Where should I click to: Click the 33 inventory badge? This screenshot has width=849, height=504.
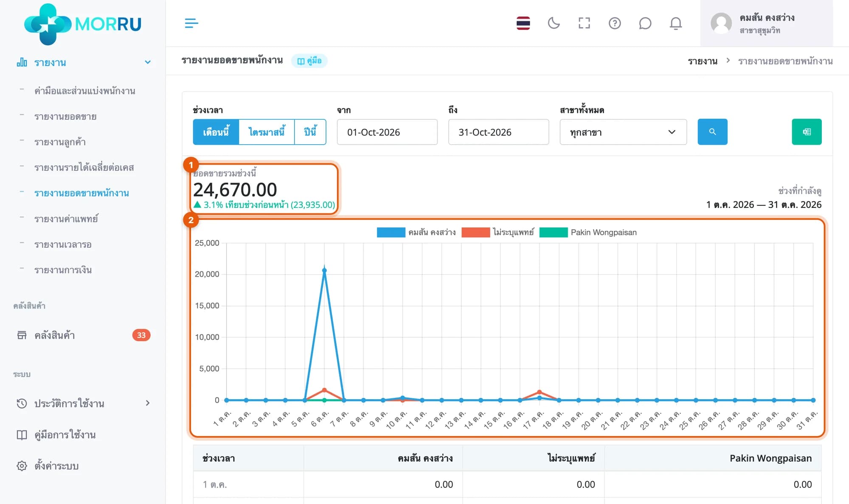pos(141,335)
